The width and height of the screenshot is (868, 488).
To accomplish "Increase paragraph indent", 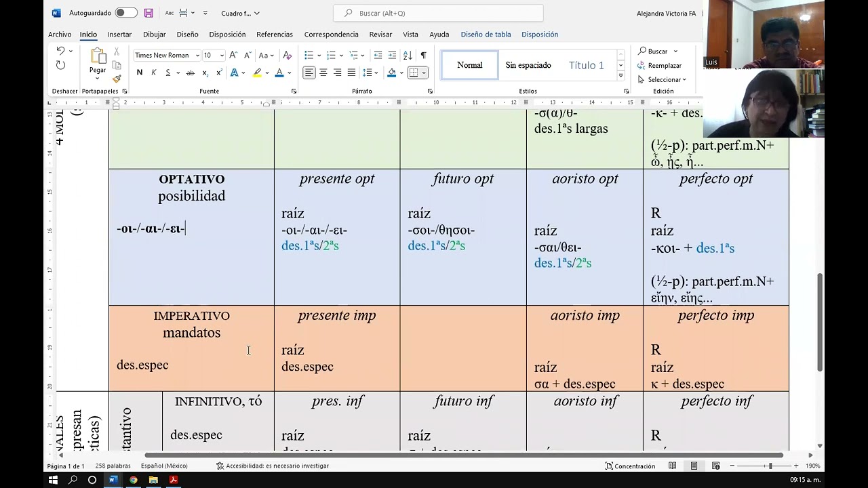I will tap(393, 55).
